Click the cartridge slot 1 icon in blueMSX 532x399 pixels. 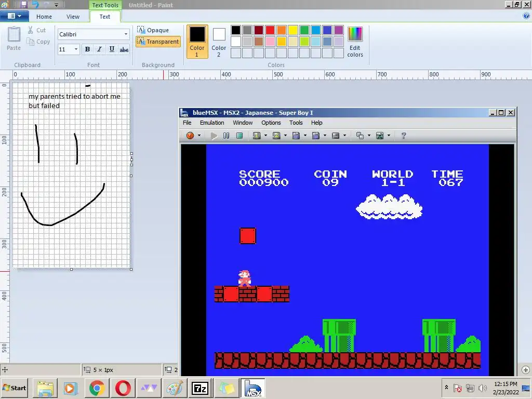257,136
